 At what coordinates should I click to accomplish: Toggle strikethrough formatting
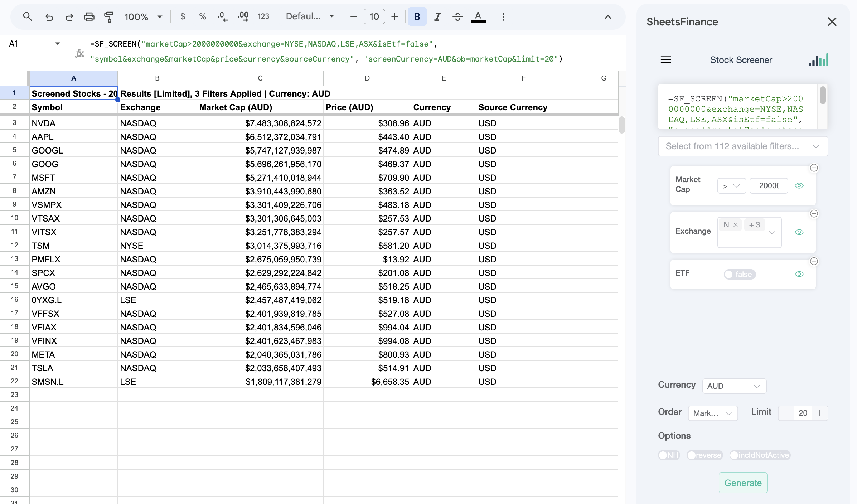pyautogui.click(x=457, y=16)
